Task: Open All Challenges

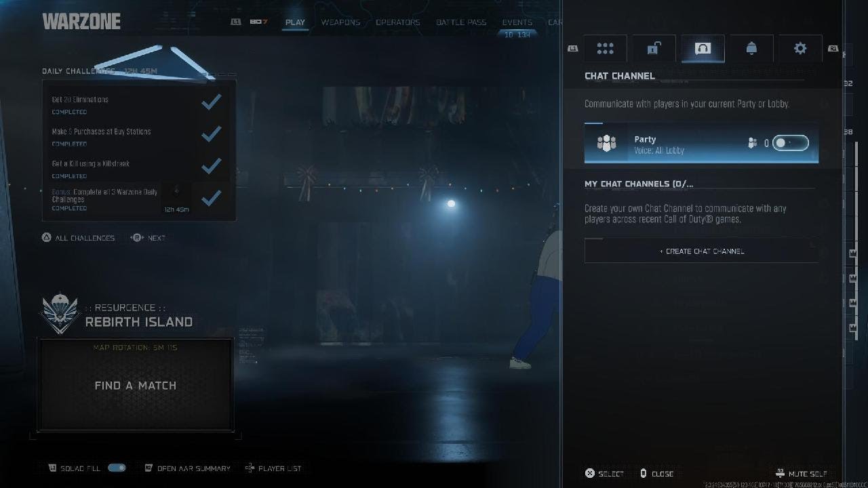Action: 79,238
